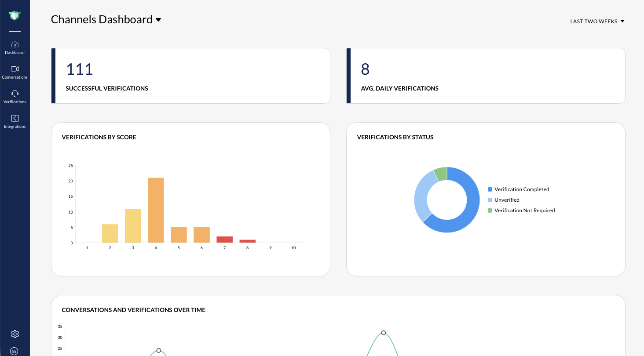Click the highest line chart data point

point(384,333)
